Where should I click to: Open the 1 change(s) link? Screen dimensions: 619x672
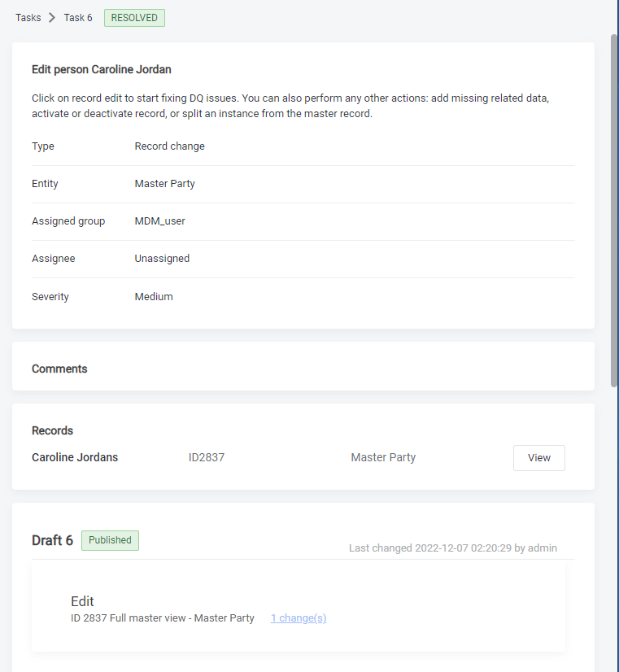coord(298,617)
